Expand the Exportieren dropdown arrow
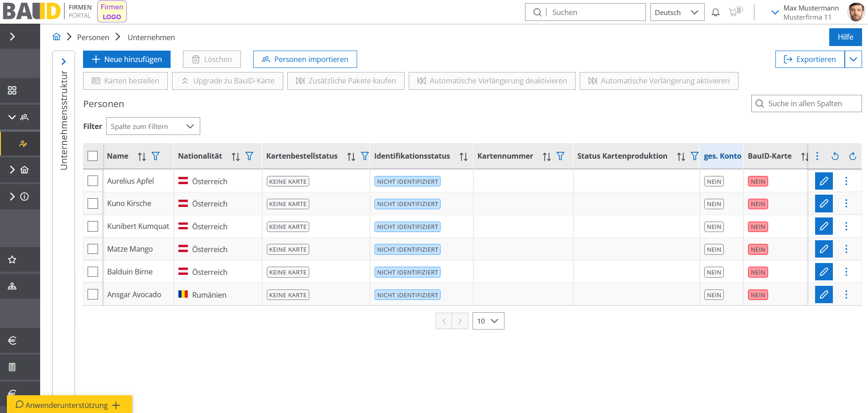Image resolution: width=868 pixels, height=413 pixels. [853, 59]
